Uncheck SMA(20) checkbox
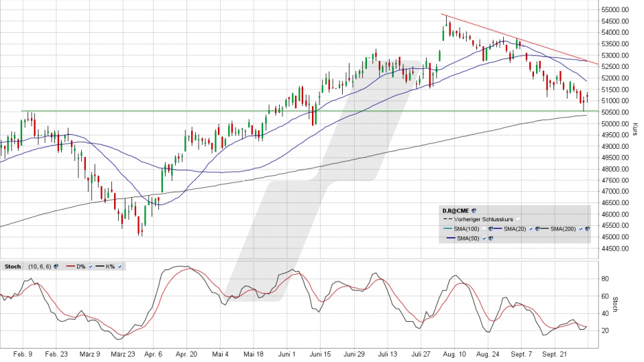644x362 pixels. click(x=531, y=229)
